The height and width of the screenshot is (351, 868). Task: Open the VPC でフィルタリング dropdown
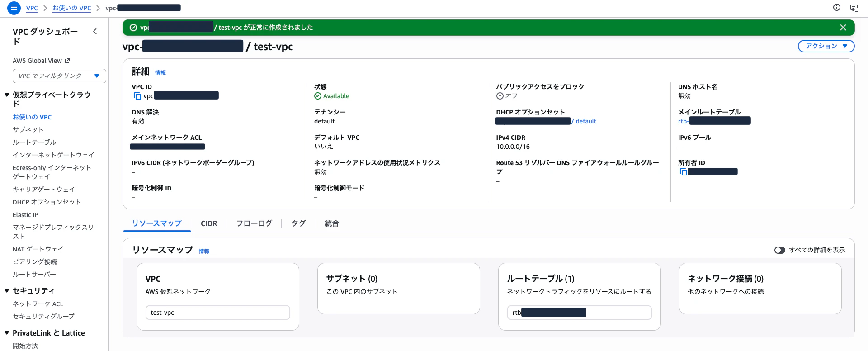pos(59,76)
